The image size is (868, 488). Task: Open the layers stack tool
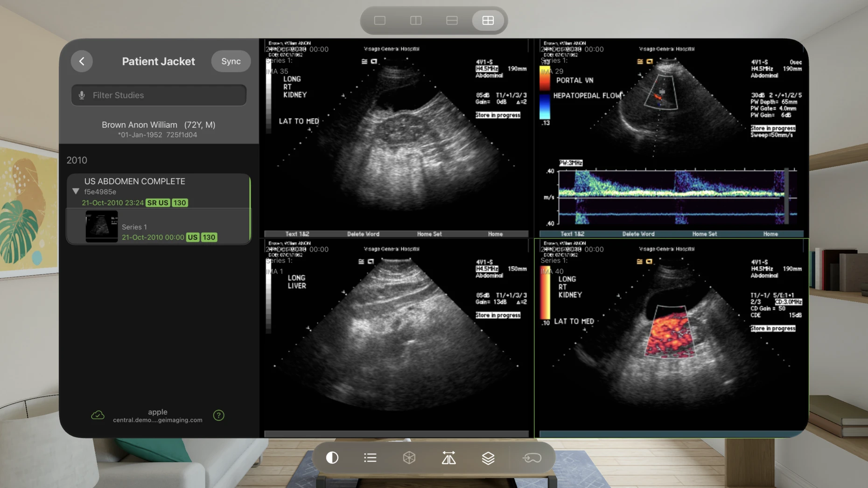pos(488,458)
